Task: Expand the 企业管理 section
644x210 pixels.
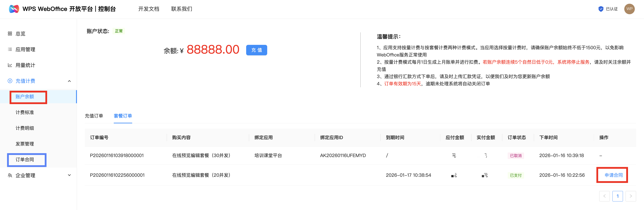Action: (69, 175)
